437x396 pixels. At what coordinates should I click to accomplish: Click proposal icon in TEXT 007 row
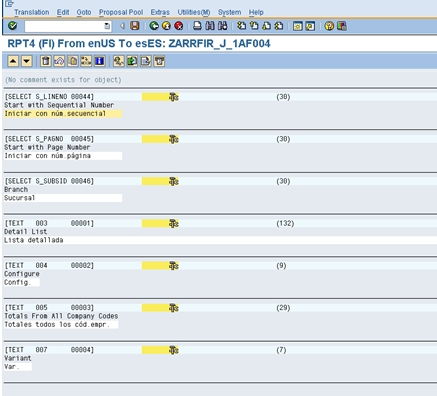tap(174, 350)
